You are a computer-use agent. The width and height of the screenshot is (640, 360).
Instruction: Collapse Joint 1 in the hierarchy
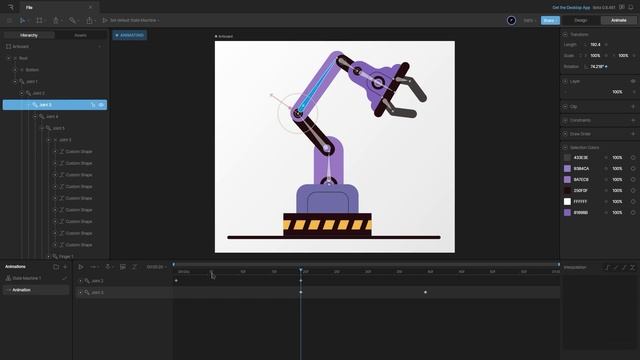click(x=16, y=82)
